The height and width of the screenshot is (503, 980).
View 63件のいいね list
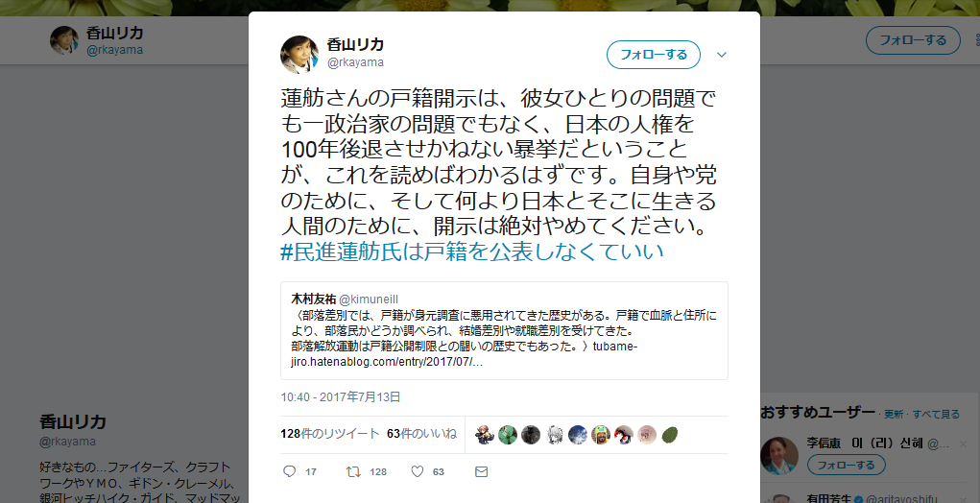[x=422, y=434]
